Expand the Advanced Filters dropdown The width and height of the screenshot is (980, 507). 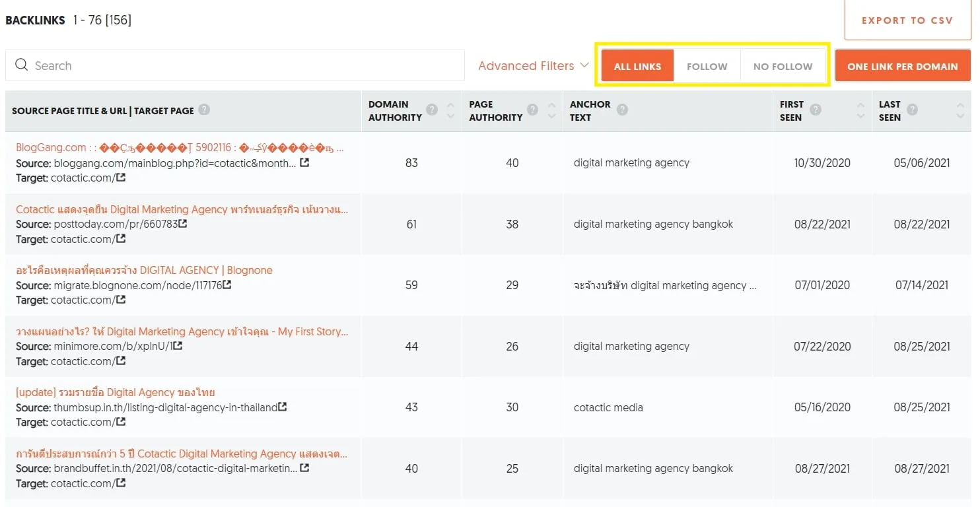[x=532, y=65]
